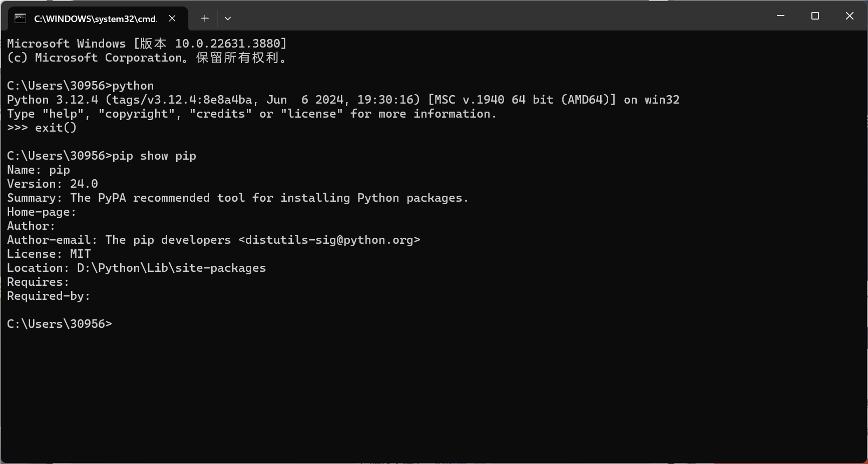Click the "Version: 24.0" output line
The image size is (868, 464).
click(53, 184)
